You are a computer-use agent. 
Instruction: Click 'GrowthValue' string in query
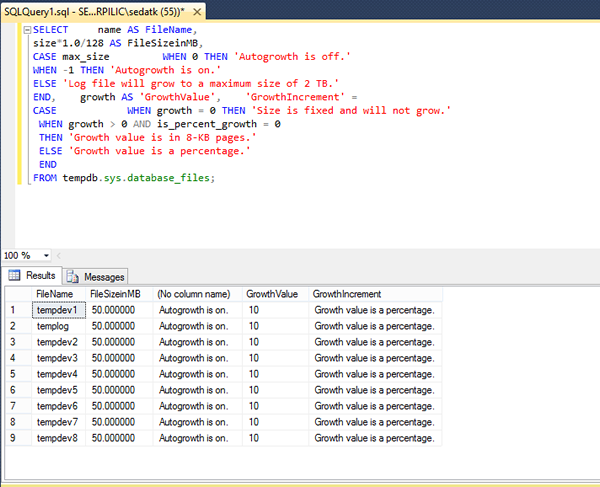tap(177, 97)
